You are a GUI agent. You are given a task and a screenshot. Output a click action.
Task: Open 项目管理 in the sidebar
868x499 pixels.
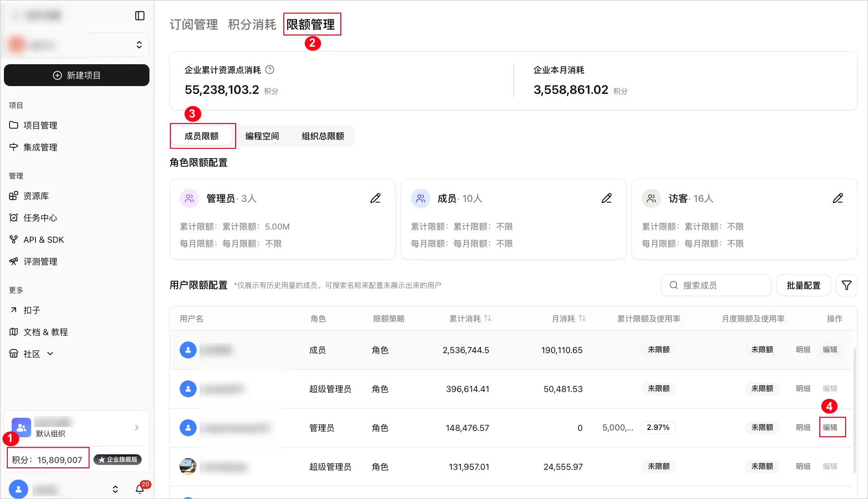[x=40, y=125]
